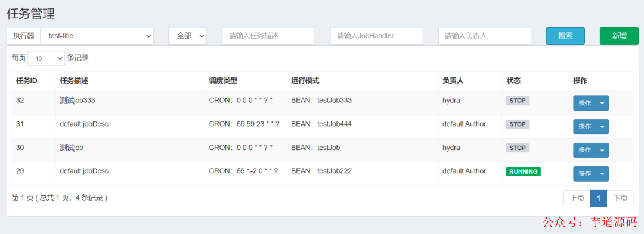644x234 pixels.
Task: Click the 操作 button for testJob222
Action: tap(584, 174)
